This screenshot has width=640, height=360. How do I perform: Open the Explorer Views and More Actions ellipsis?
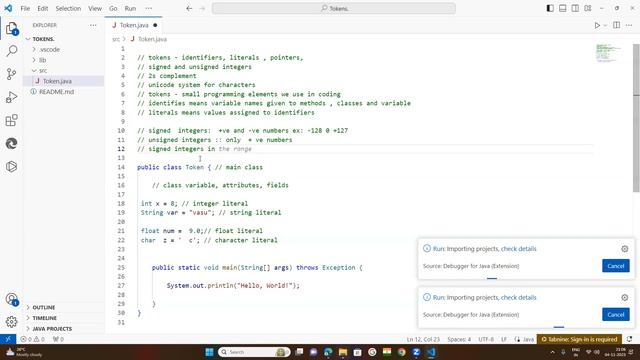click(93, 25)
